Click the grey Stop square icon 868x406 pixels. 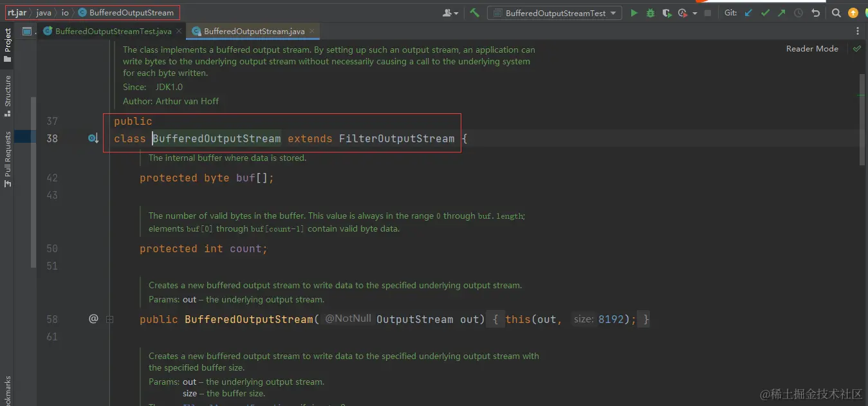[708, 13]
